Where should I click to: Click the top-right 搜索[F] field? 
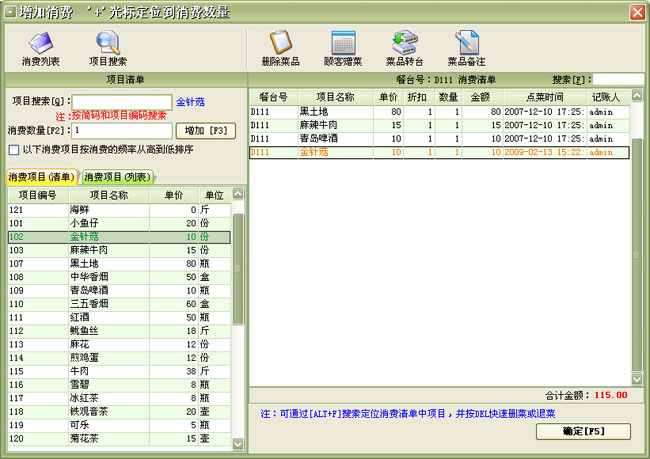coord(606,79)
